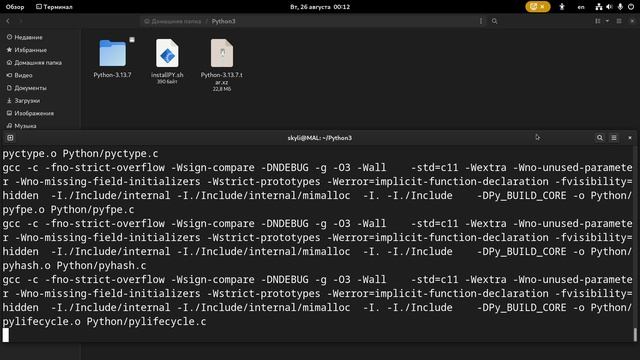The width and height of the screenshot is (640, 360).
Task: Open view options dropdown arrow in Files
Action: coord(607,21)
